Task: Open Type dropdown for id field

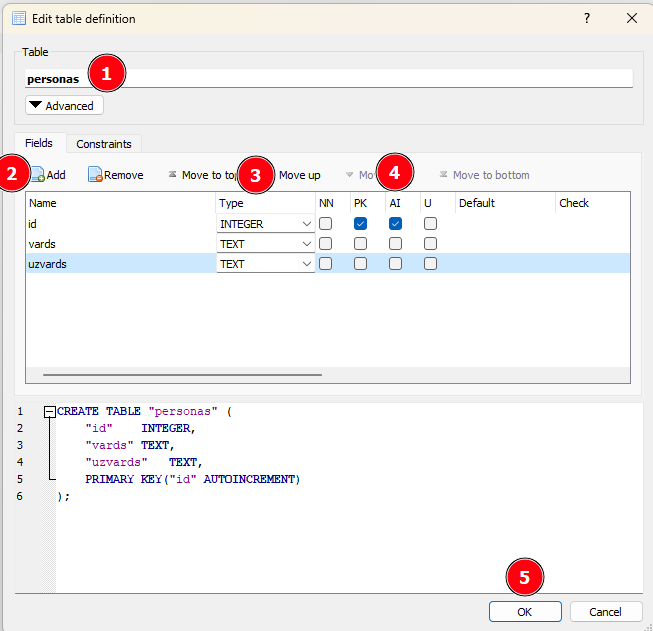Action: [x=306, y=224]
